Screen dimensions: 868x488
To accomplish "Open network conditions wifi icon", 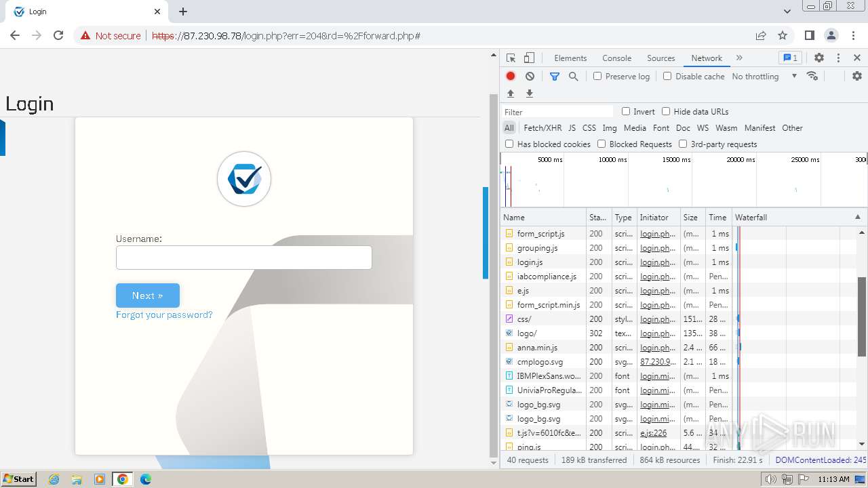I will click(812, 76).
